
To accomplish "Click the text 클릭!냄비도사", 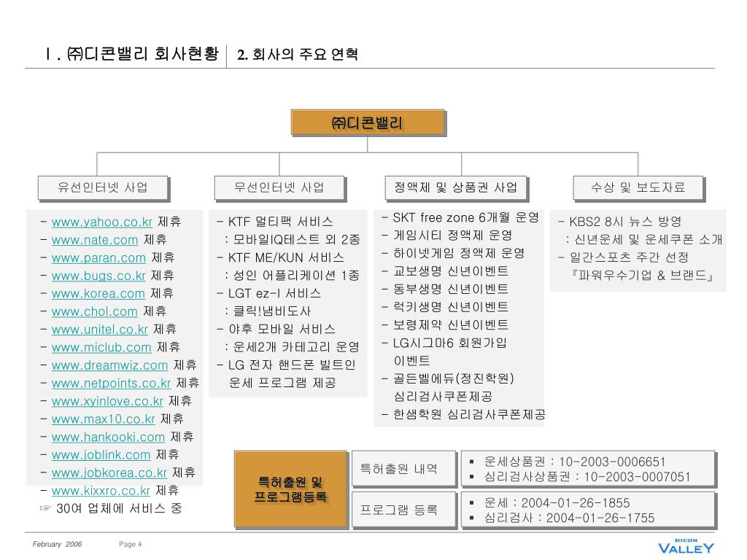I will [271, 311].
